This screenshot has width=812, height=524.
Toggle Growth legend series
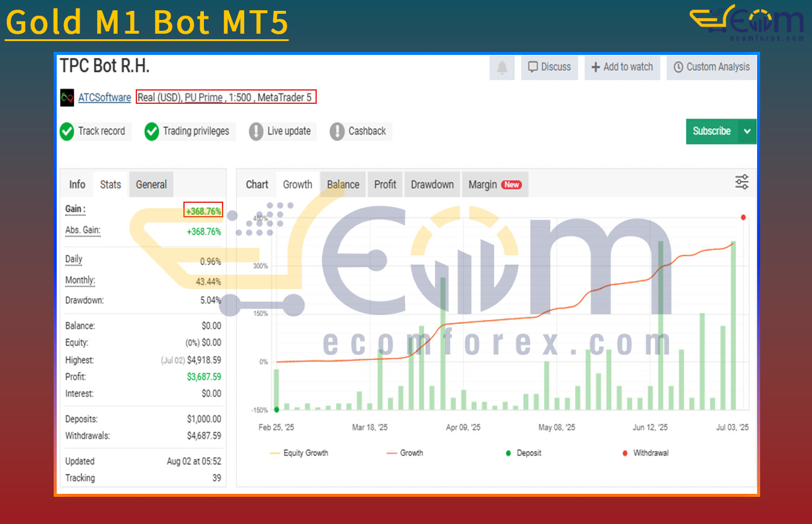coord(405,453)
